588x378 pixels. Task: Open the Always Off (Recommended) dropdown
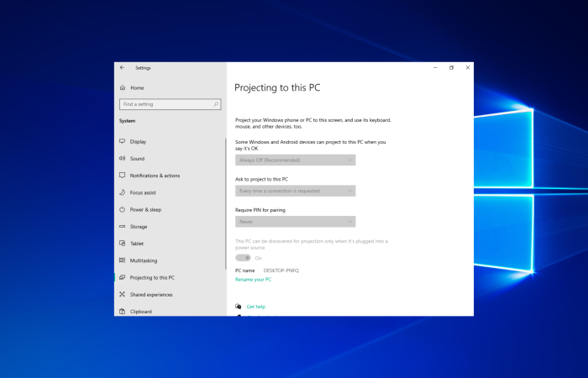coord(295,160)
